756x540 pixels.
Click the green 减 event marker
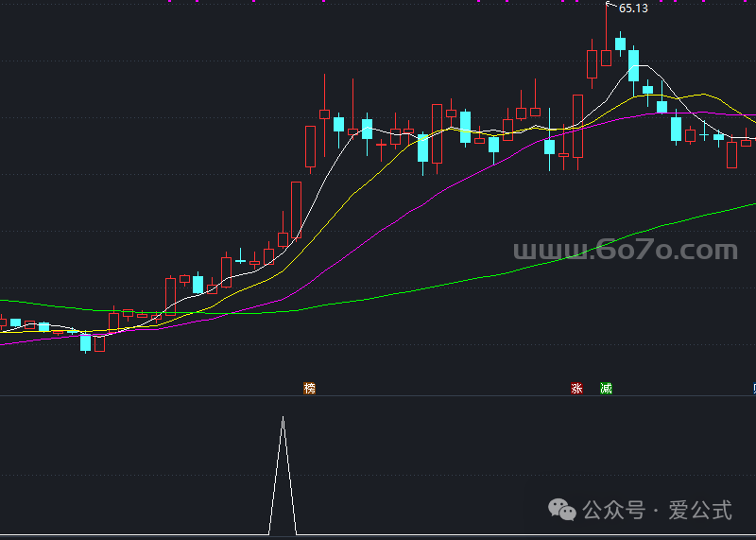606,389
